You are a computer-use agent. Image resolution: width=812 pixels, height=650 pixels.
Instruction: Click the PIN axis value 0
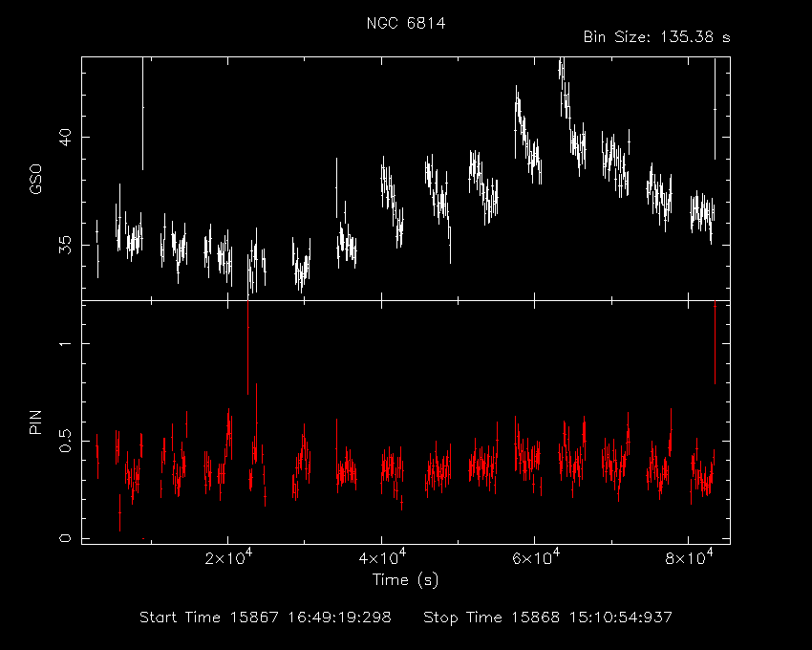[x=65, y=538]
